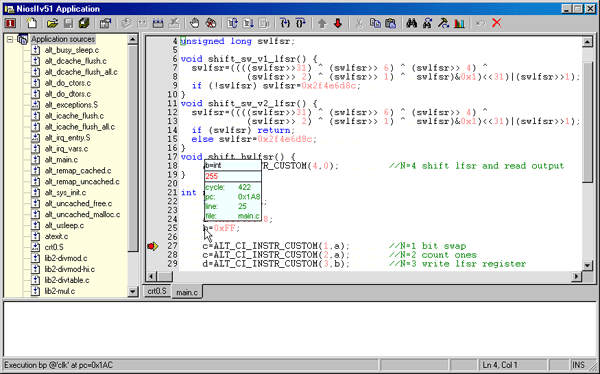The width and height of the screenshot is (600, 374).
Task: Copy selection using the copy icon
Action: click(x=375, y=23)
